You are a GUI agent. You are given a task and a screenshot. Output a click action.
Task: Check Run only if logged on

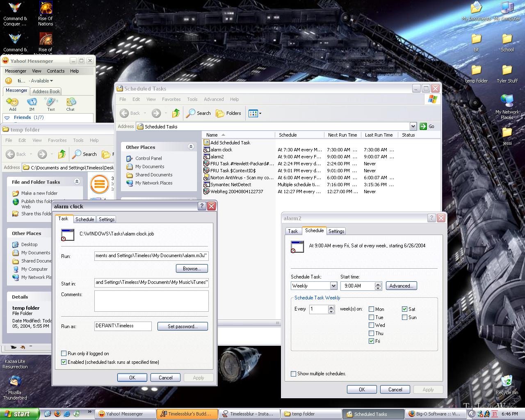tap(64, 353)
